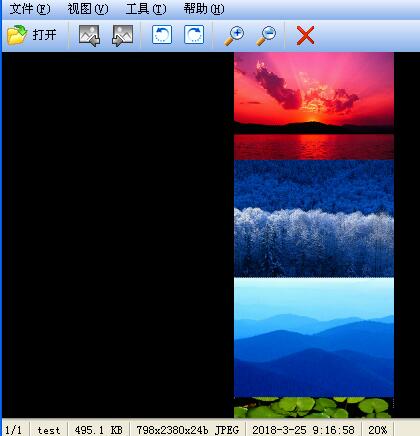420x436 pixels.
Task: Click the red sunset picture
Action: click(314, 106)
